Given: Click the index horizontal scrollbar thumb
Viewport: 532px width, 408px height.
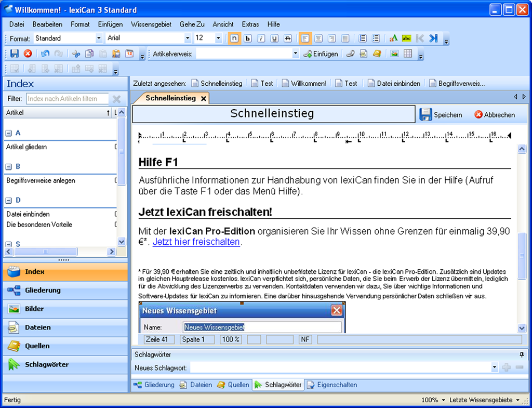Looking at the screenshot, I should click(x=46, y=252).
